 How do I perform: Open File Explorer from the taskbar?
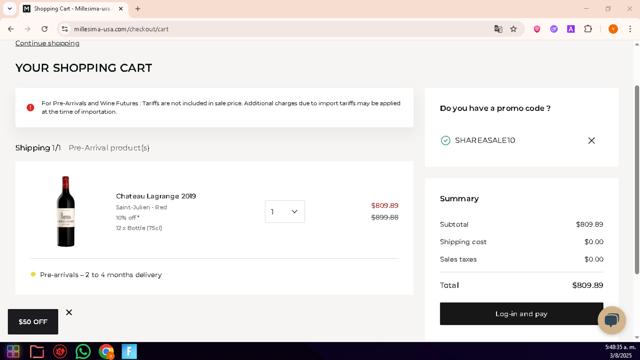(x=37, y=351)
